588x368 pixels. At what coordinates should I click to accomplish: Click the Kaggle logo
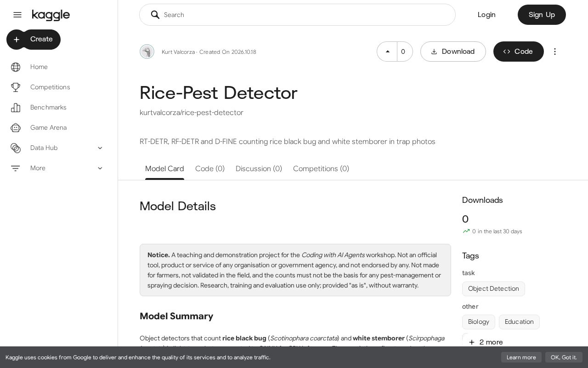point(51,15)
